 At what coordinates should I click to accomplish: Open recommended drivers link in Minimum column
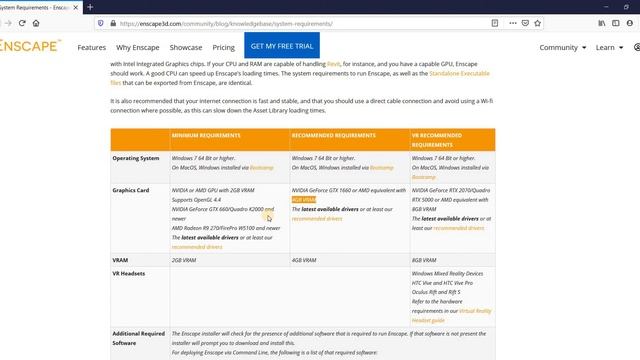click(197, 247)
